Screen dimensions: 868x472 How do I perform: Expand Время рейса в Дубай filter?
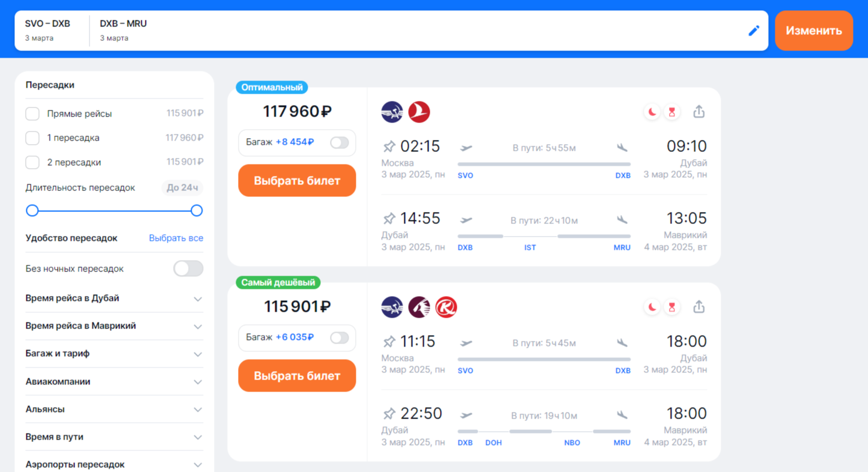tap(114, 298)
